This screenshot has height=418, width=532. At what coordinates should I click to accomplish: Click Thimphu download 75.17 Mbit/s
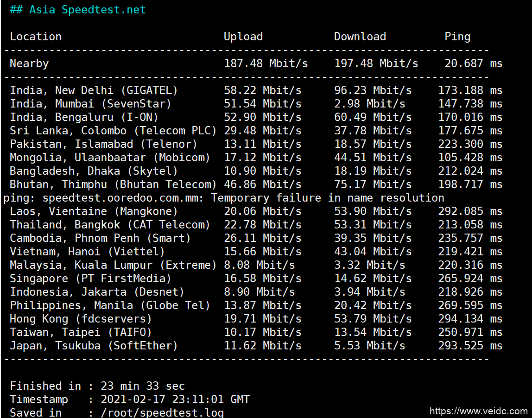point(373,184)
